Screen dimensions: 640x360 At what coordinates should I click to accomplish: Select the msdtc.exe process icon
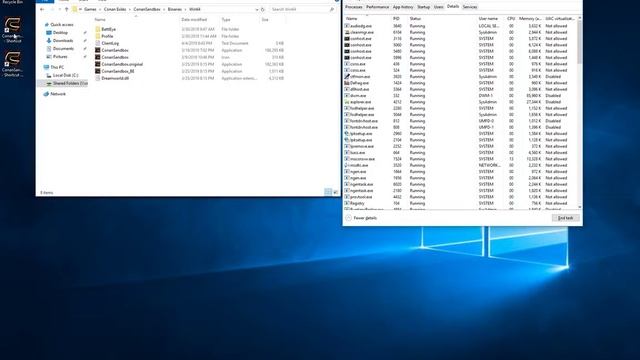(x=347, y=165)
